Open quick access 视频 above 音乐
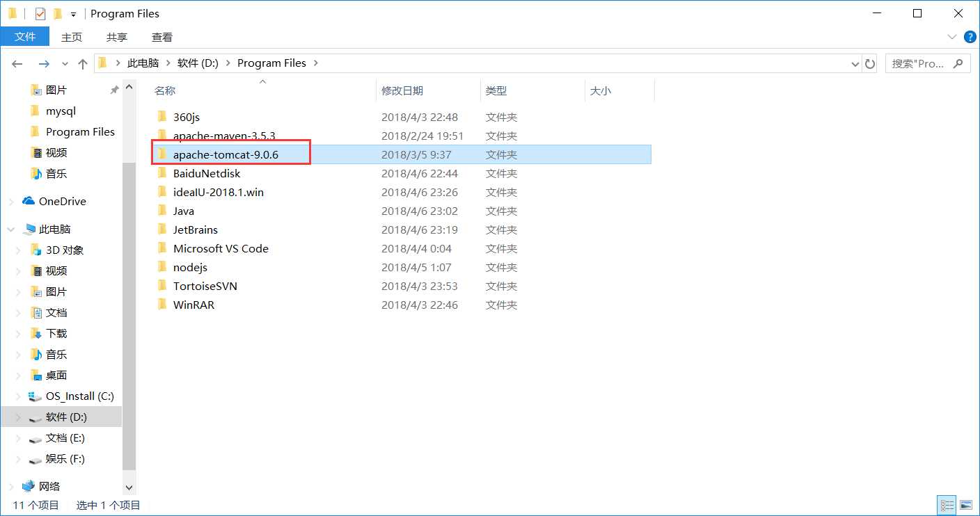The width and height of the screenshot is (980, 516). (56, 152)
